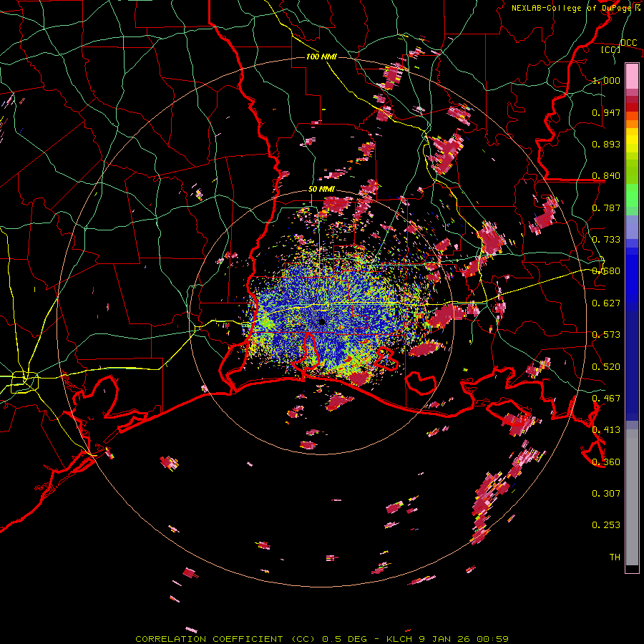Viewport: 644px width, 644px height.
Task: Click the 0.787 scale value
Action: pyautogui.click(x=606, y=208)
